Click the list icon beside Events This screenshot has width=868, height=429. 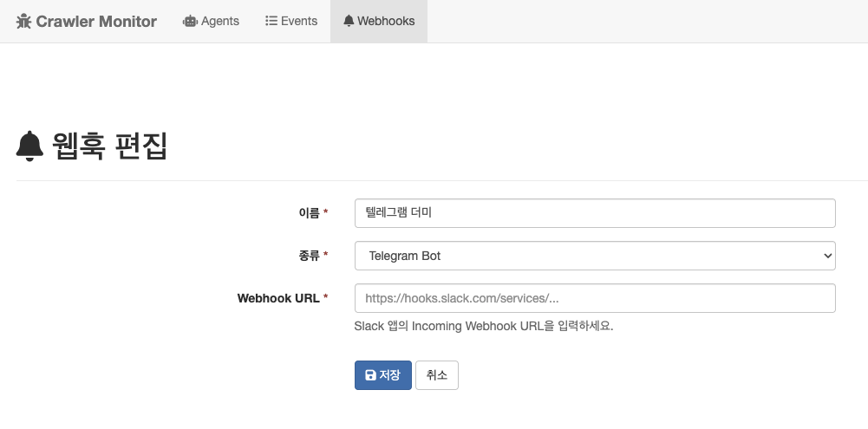[x=271, y=21]
